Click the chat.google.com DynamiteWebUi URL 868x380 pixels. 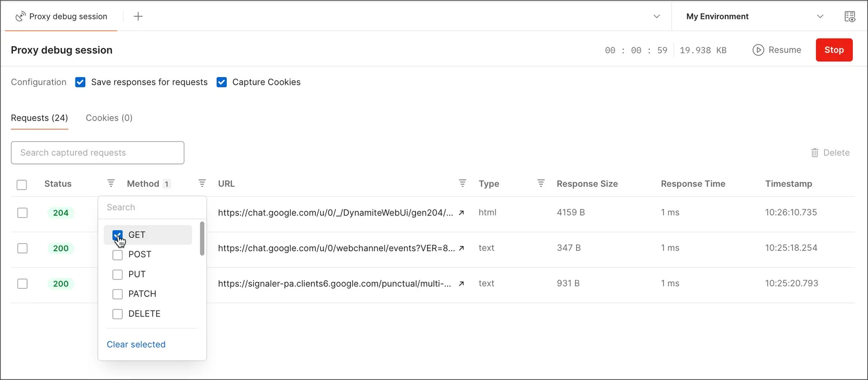[335, 213]
